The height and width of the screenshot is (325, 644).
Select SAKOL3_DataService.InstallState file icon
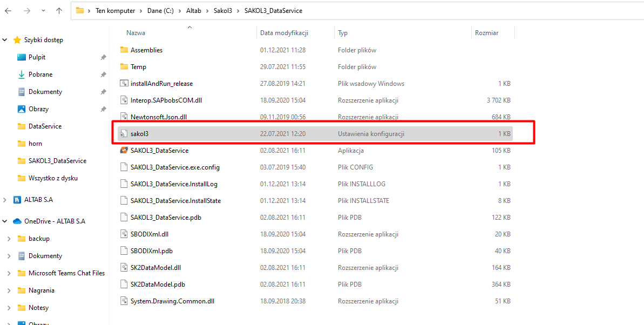[x=124, y=200]
